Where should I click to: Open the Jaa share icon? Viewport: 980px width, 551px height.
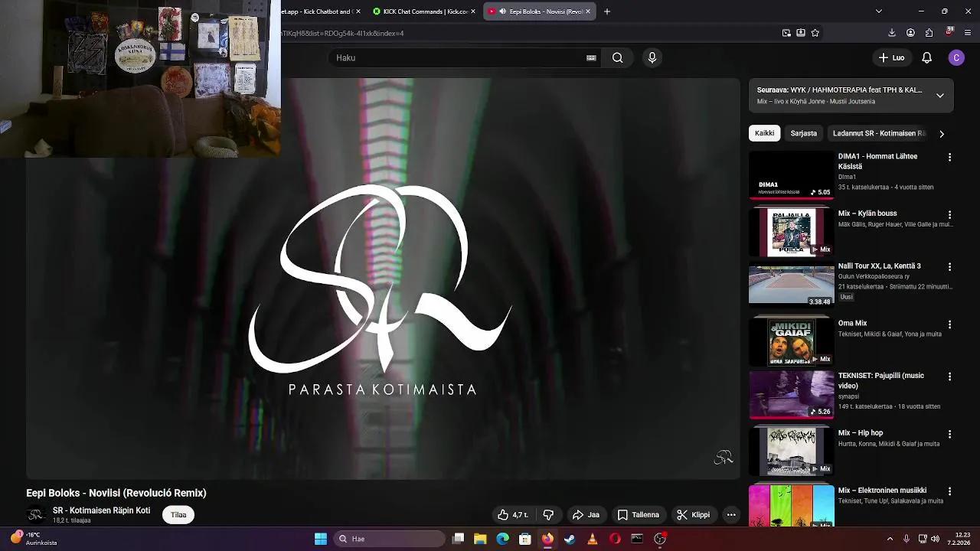coord(577,514)
